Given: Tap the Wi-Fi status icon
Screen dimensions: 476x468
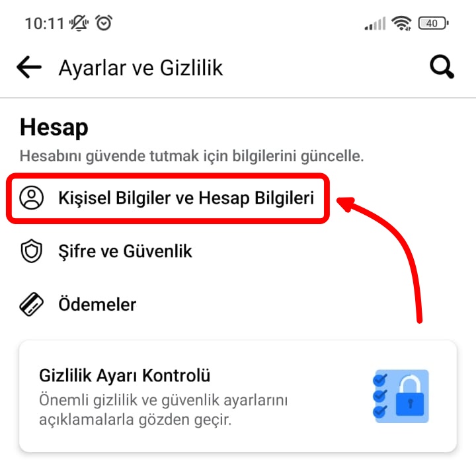Looking at the screenshot, I should (x=401, y=23).
